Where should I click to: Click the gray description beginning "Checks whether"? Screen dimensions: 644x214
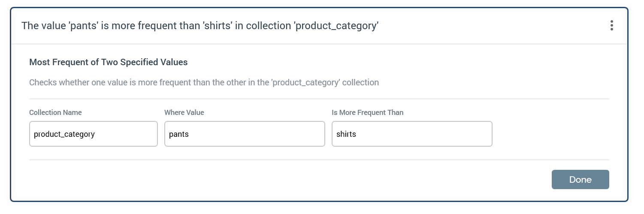pos(204,82)
